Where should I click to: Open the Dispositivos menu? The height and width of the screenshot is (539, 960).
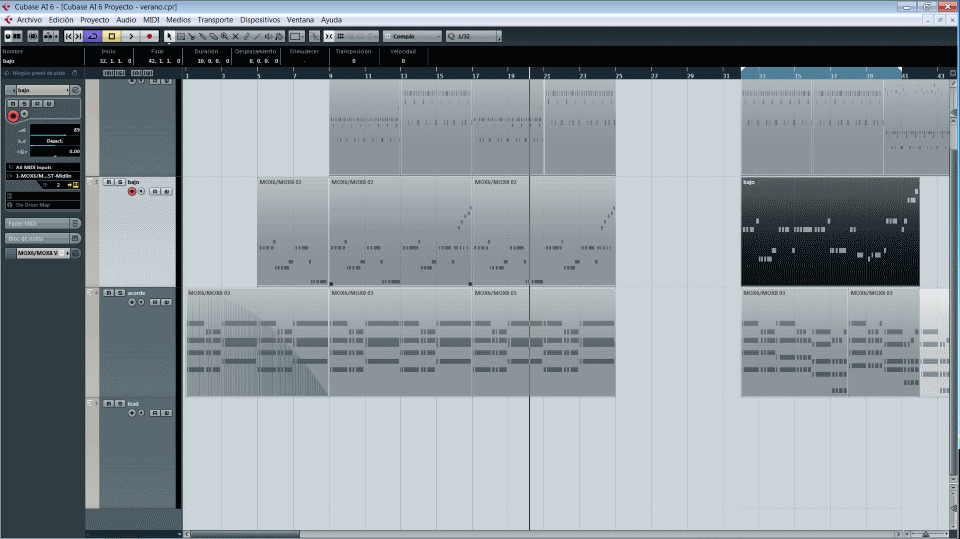(260, 20)
